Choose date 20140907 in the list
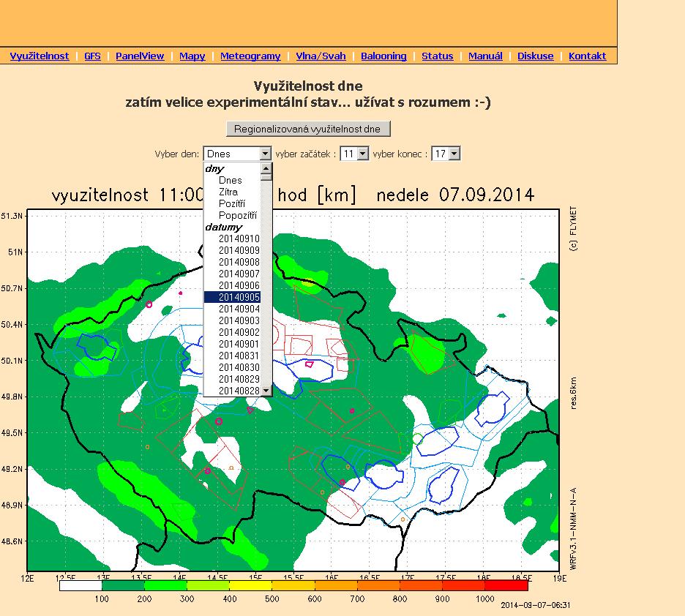 click(239, 274)
